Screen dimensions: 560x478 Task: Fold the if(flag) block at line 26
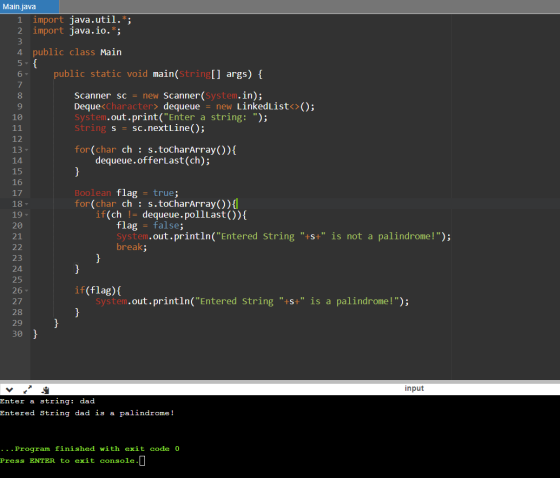(26, 290)
